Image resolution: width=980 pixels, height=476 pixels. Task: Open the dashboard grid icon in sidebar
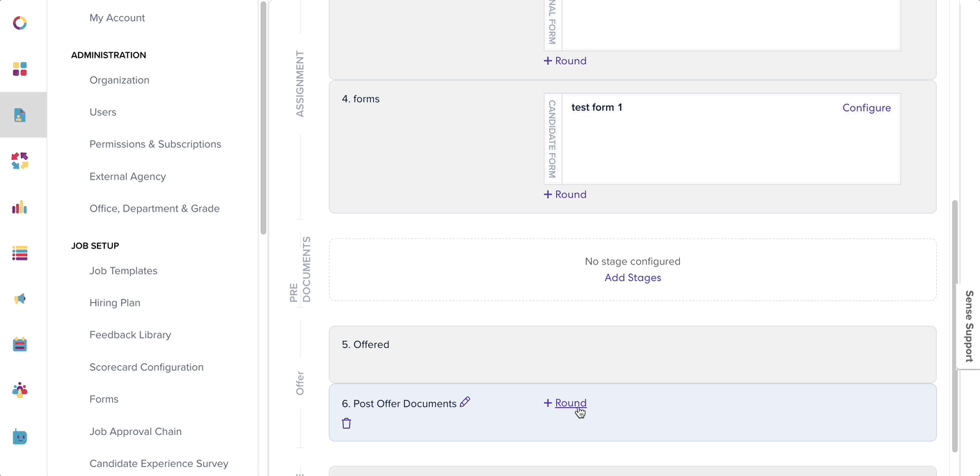coord(19,69)
